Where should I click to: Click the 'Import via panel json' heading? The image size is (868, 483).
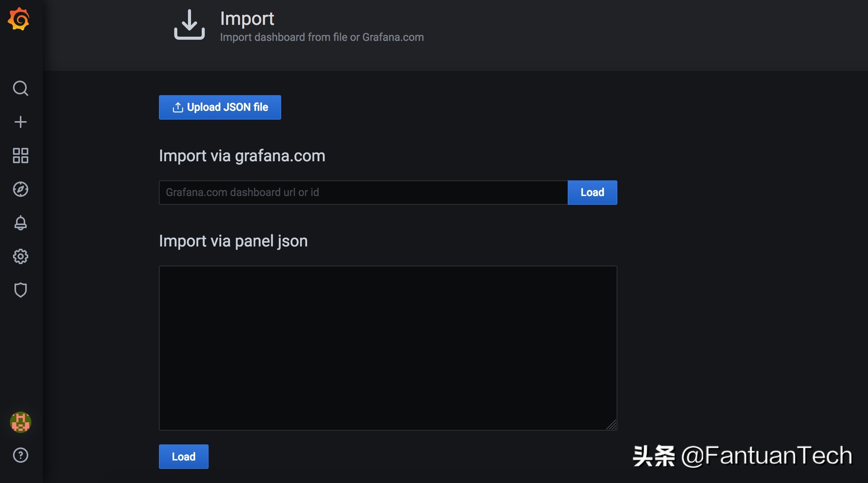(x=233, y=241)
